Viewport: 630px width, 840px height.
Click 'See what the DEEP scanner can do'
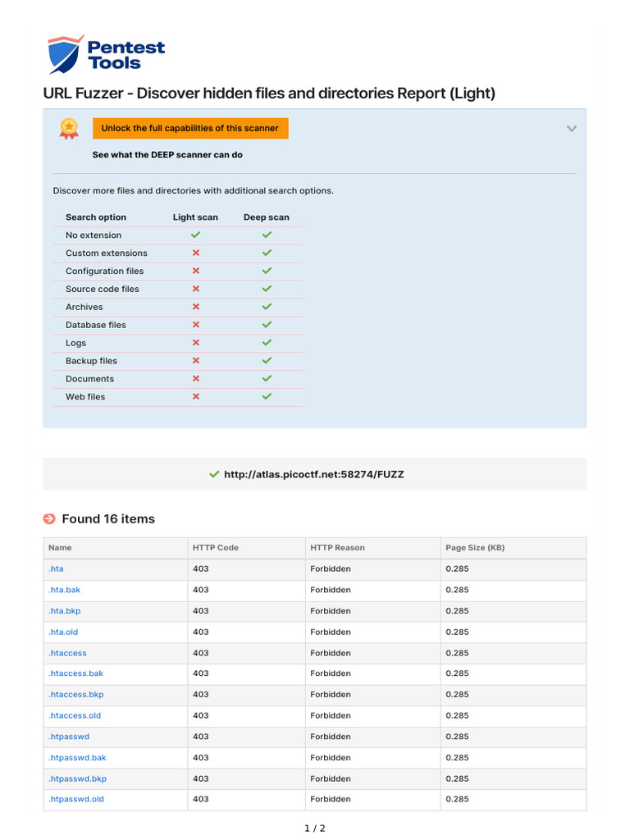click(167, 155)
